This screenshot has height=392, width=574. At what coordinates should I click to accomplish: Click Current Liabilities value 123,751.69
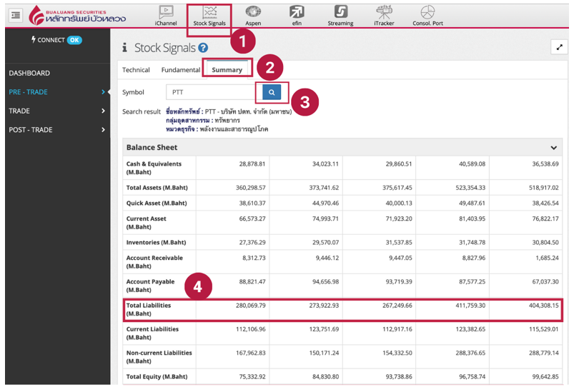324,329
